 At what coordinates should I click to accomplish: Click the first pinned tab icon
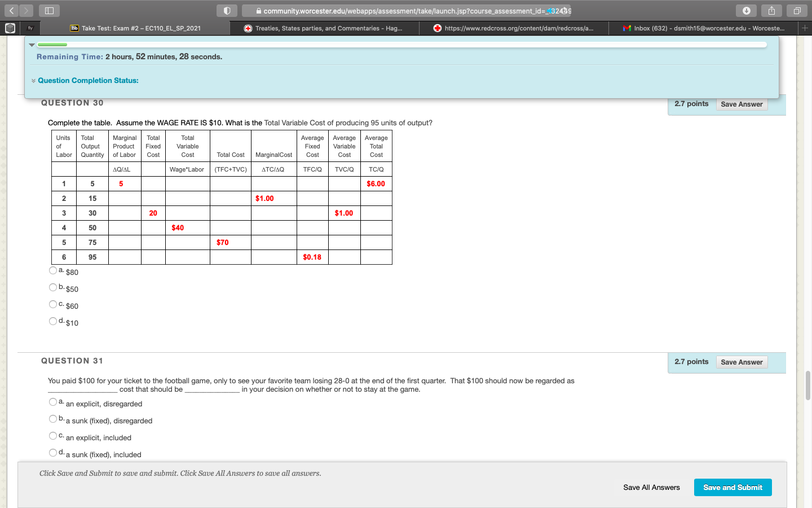tap(10, 28)
